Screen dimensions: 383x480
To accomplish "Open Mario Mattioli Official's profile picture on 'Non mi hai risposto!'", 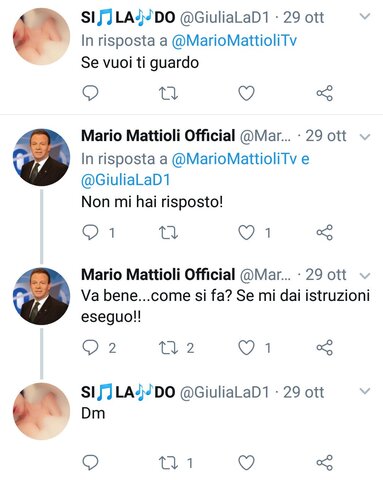I will pos(41,157).
